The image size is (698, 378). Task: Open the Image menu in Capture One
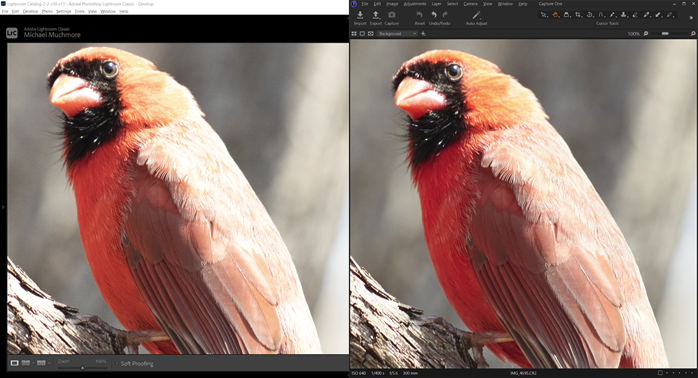[x=392, y=4]
